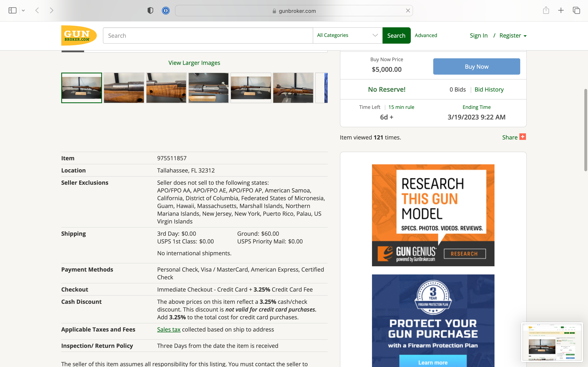Go back with the back arrow
The width and height of the screenshot is (588, 367).
[37, 10]
